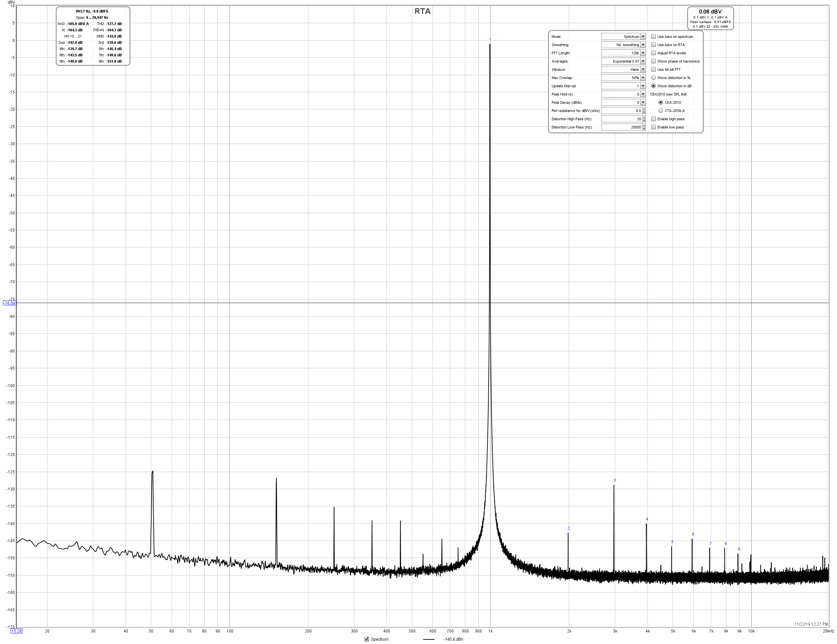Click the 11/22/19 12:27 PM timestamp
Image resolution: width=837 pixels, height=644 pixels.
point(811,624)
